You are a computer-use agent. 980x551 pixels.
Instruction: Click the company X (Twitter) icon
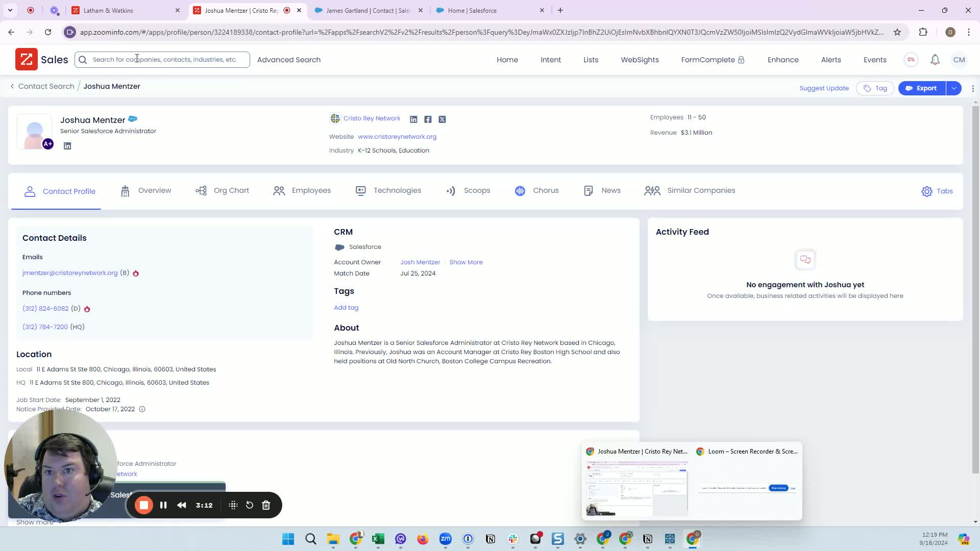tap(442, 119)
